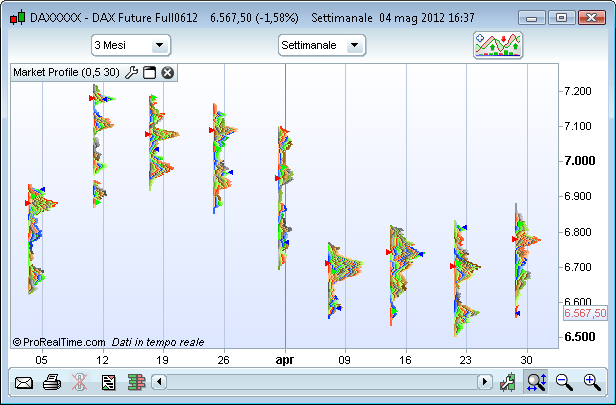Close the DAX chart window
This screenshot has width=616, height=405.
592,18
